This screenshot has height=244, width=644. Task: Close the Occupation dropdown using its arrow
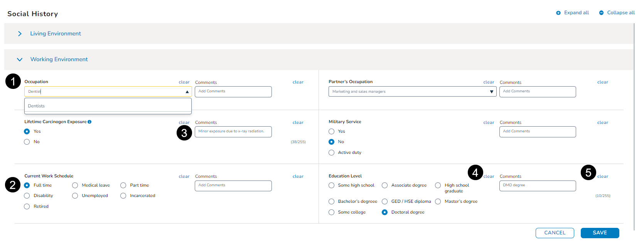[x=187, y=92]
